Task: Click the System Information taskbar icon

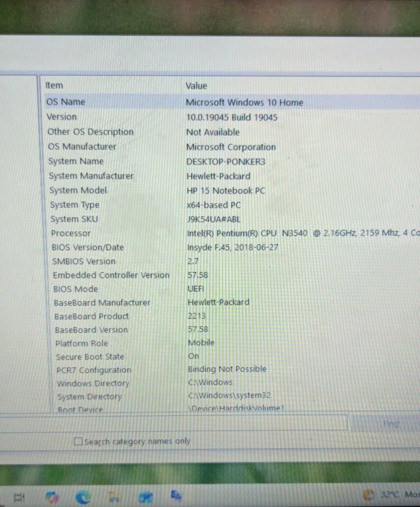Action: click(176, 495)
